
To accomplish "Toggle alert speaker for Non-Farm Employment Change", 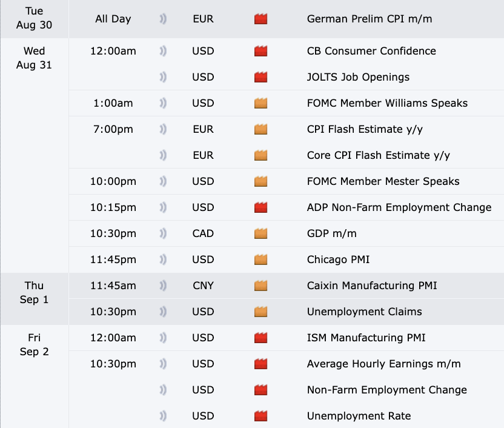I will click(x=162, y=390).
